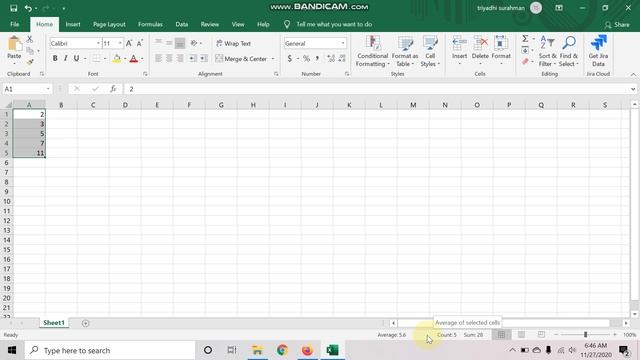Screen dimensions: 640x360
Task: Click the Insert cells button
Action: pyautogui.click(x=459, y=50)
